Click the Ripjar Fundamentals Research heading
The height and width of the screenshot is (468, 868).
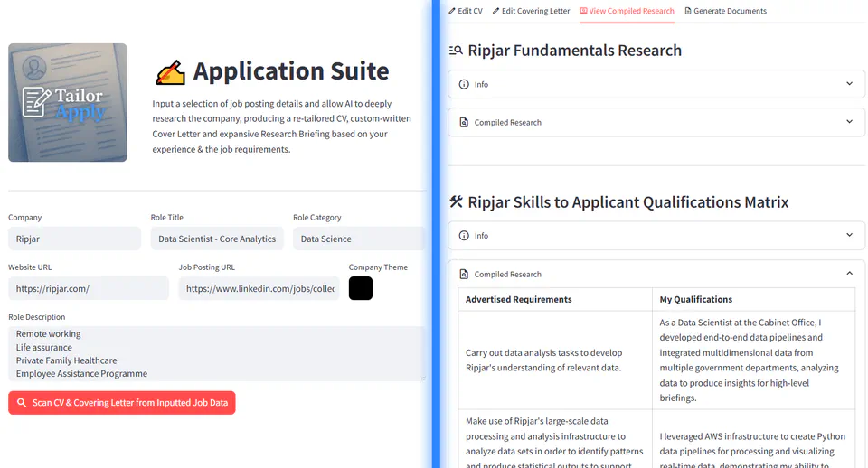[575, 51]
